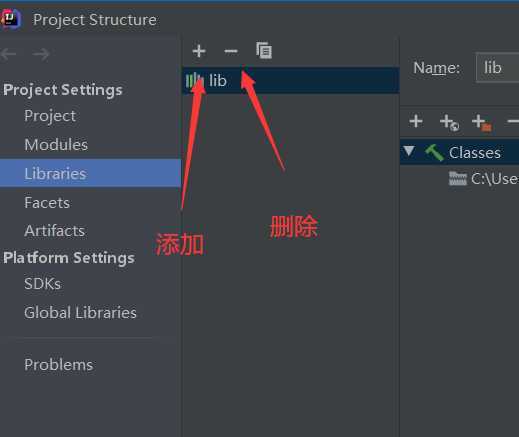
Task: Add root from URL globe-plus icon
Action: pyautogui.click(x=449, y=122)
